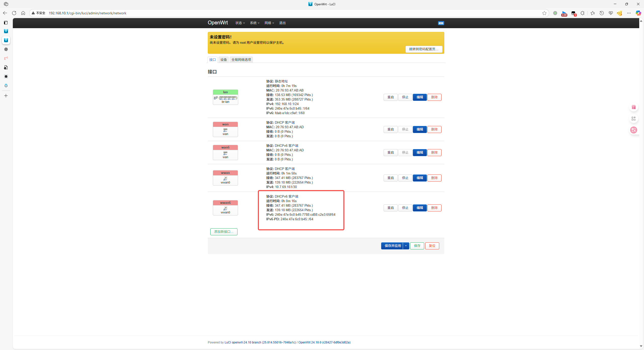Delete the lan interface
This screenshot has height=350, width=644.
434,97
